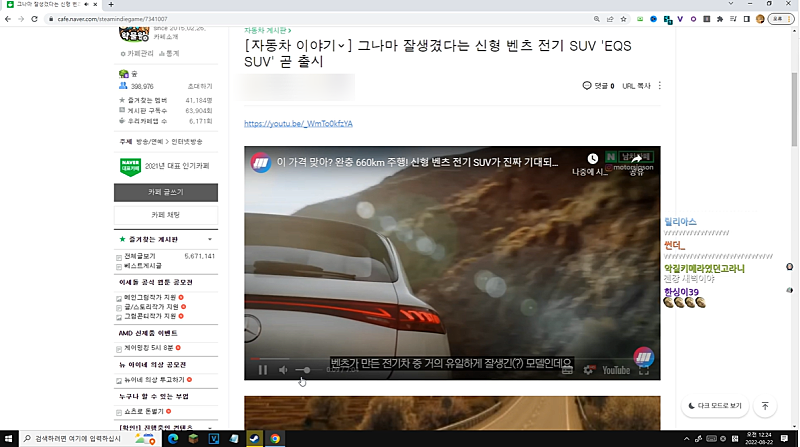Open 글/스토리작가 지원 board
This screenshot has height=447, width=800.
pos(151,307)
